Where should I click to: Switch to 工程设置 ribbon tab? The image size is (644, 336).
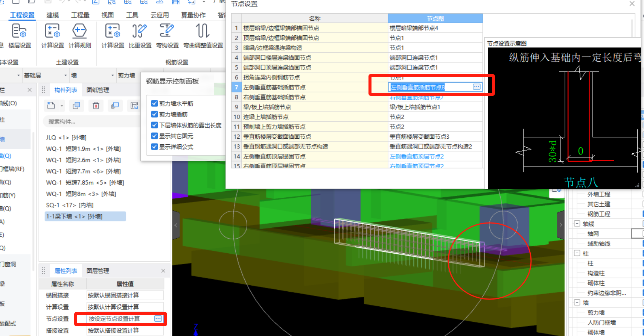pyautogui.click(x=22, y=15)
